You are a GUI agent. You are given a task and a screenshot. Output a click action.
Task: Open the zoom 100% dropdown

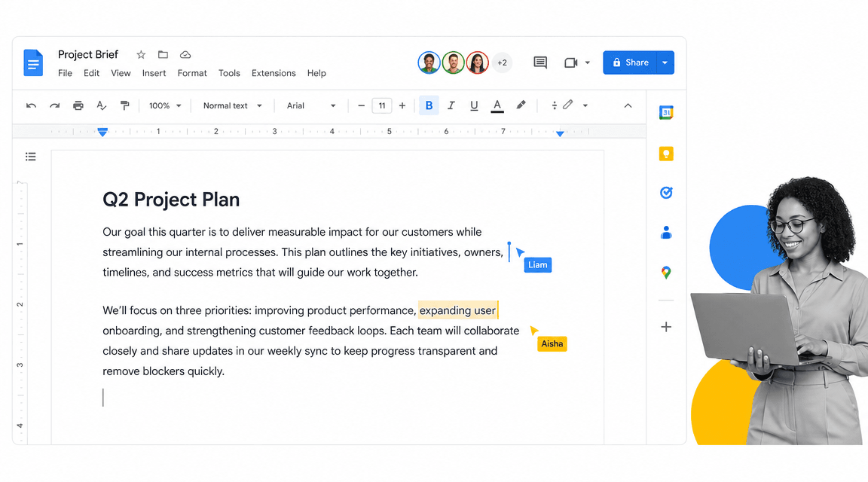tap(165, 105)
